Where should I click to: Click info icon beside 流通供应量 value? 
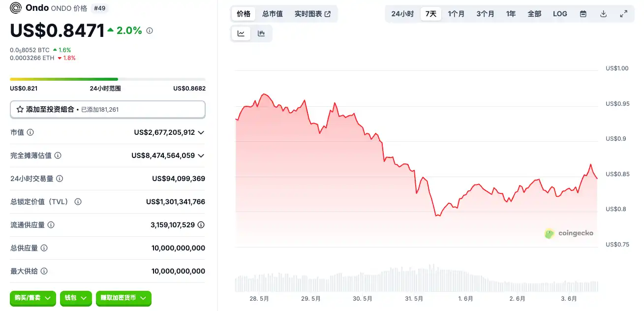coord(201,225)
